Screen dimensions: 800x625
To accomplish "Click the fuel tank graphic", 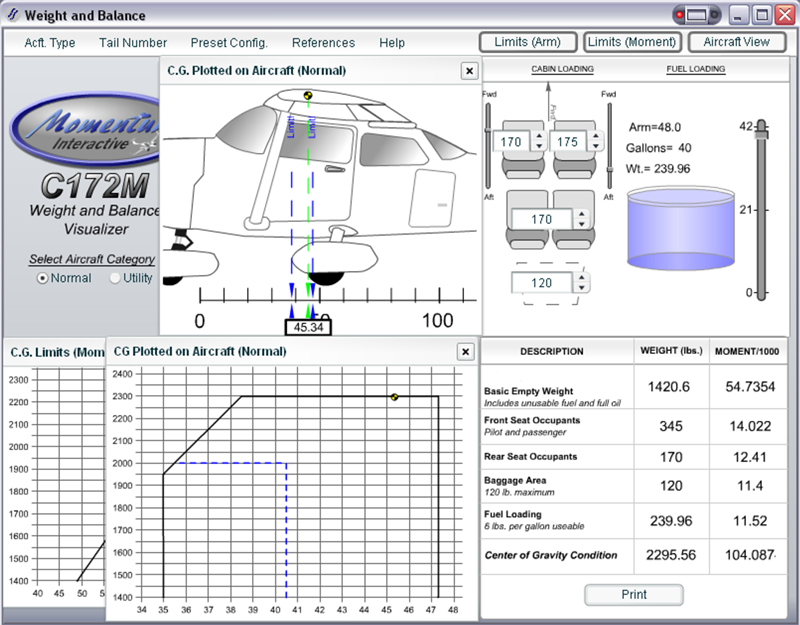I will [x=681, y=228].
